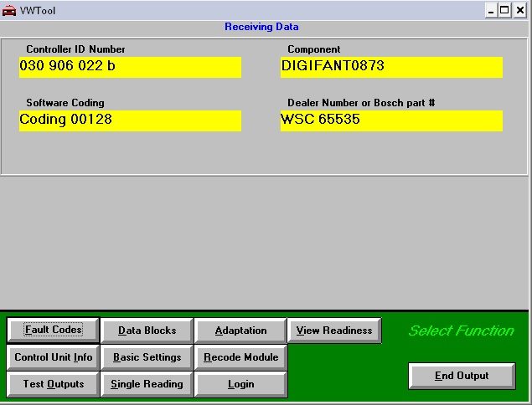Click Component field DIGIFANT0873
Screen dimensions: 532x405
(391, 67)
